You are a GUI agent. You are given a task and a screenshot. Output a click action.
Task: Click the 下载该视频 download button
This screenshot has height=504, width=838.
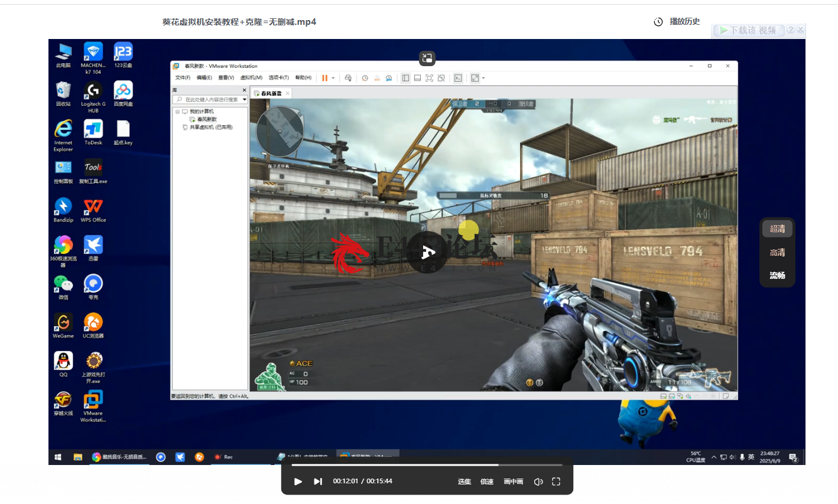[x=749, y=30]
